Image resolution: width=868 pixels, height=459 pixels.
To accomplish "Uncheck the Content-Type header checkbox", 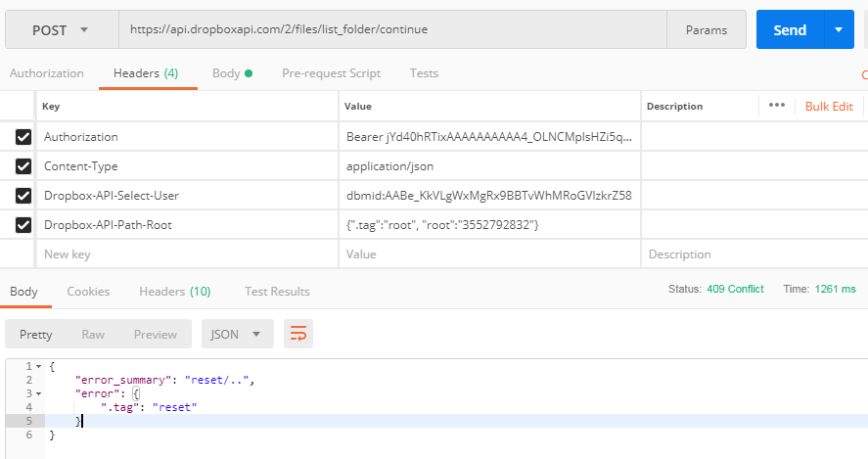I will click(x=23, y=166).
